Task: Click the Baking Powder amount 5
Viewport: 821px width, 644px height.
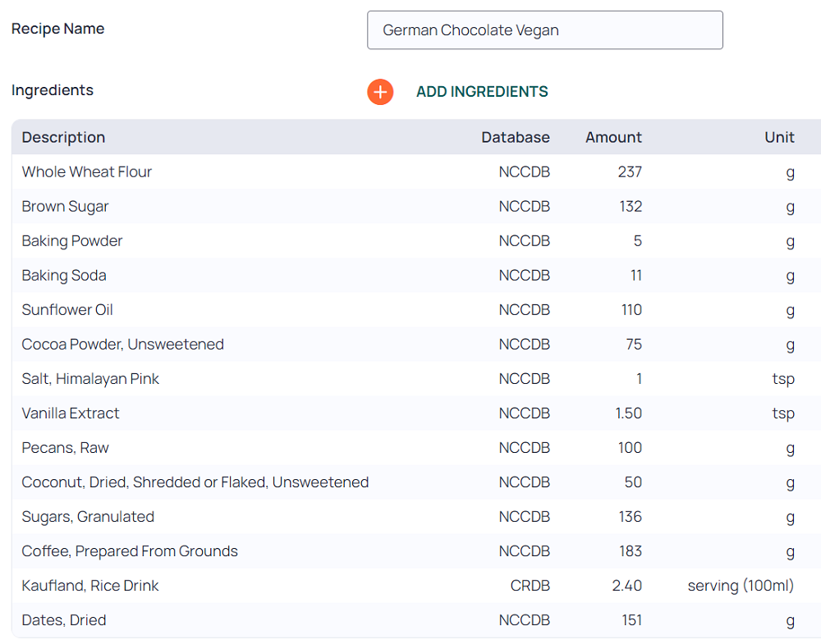Action: tap(637, 241)
